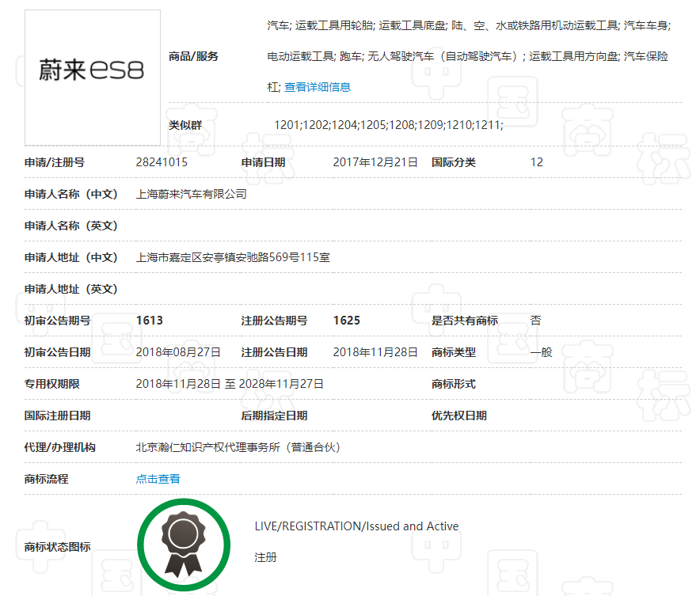Click the 国际分类 label
Viewport: 700px width, 596px height.
click(x=454, y=162)
